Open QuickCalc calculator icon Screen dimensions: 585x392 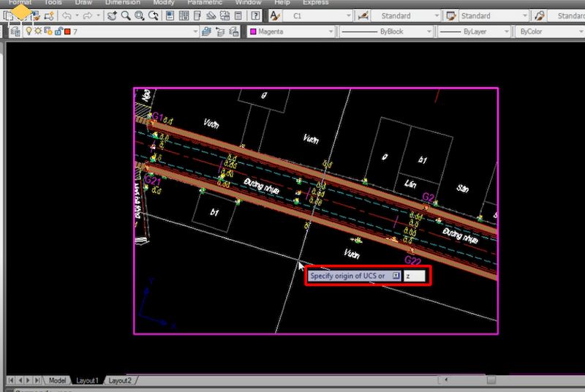coord(238,15)
